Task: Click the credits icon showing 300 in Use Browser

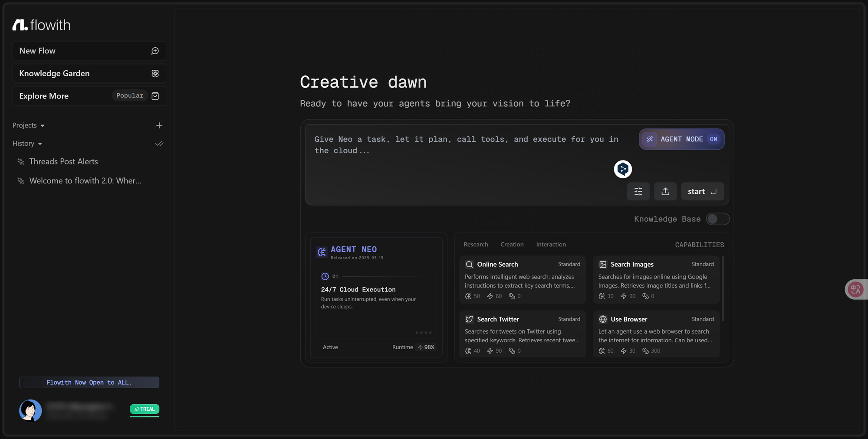Action: 645,351
